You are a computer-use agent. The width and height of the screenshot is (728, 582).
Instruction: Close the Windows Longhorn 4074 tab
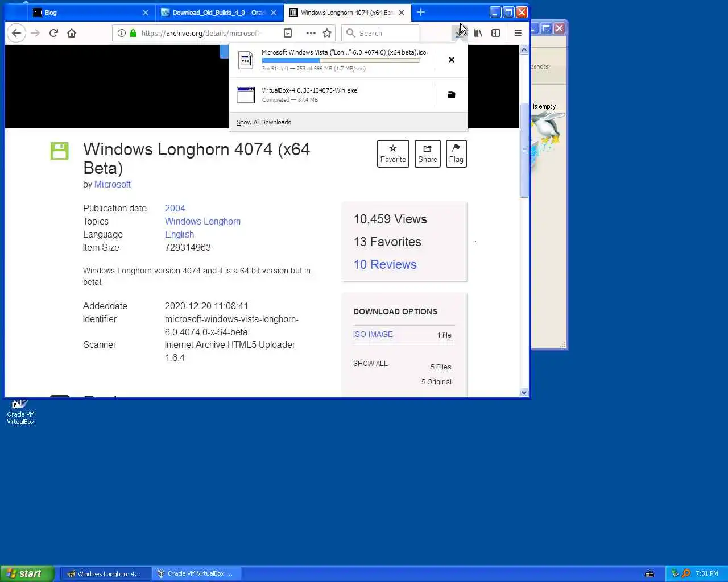[402, 12]
